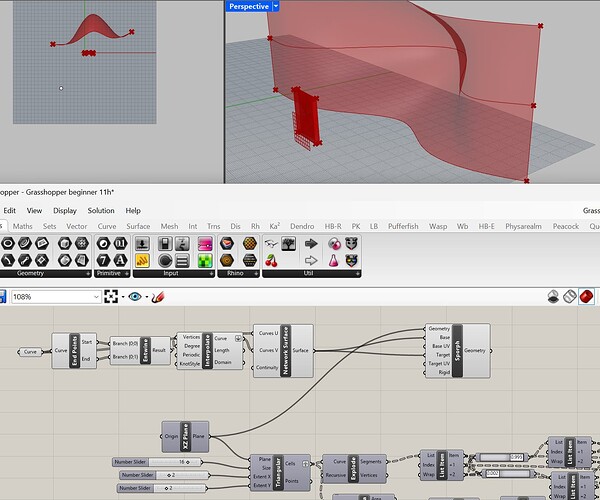Open the sketch brush tool on canvas toolbar
The width and height of the screenshot is (600, 500).
coord(158,296)
